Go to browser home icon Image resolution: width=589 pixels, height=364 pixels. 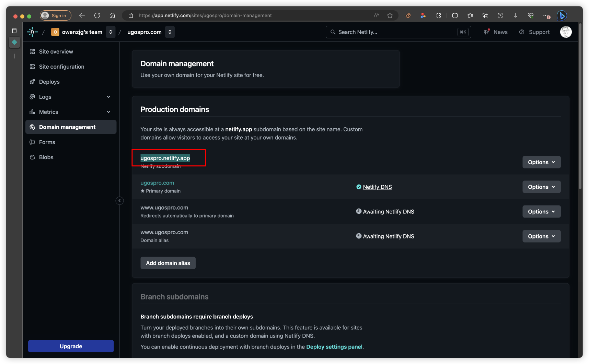coord(112,15)
